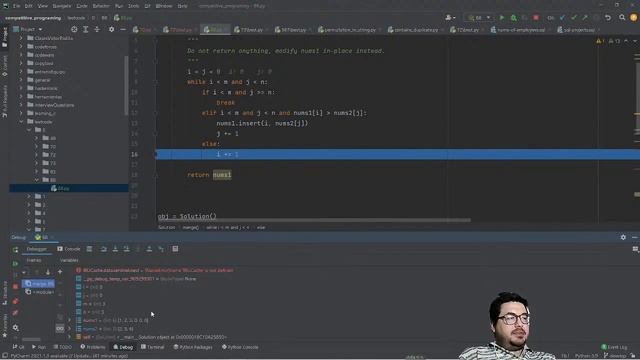The image size is (640, 360).
Task: Expand the codeforces folder
Action: [21, 47]
